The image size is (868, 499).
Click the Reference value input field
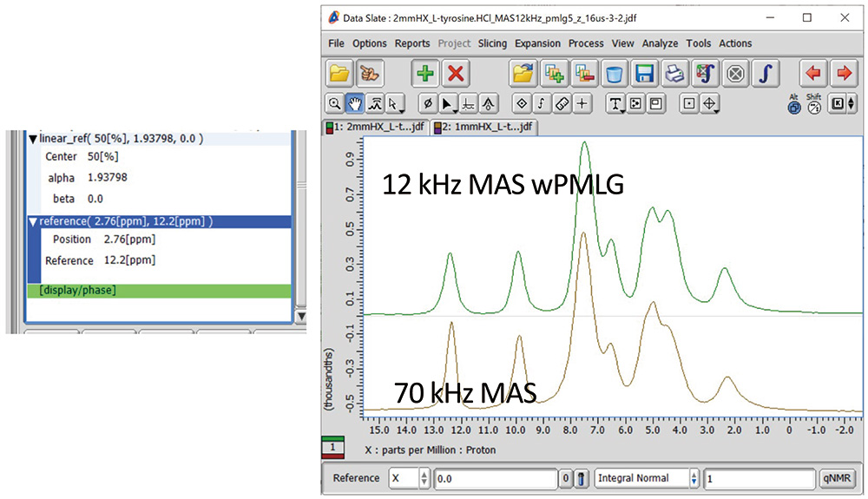coord(495,478)
